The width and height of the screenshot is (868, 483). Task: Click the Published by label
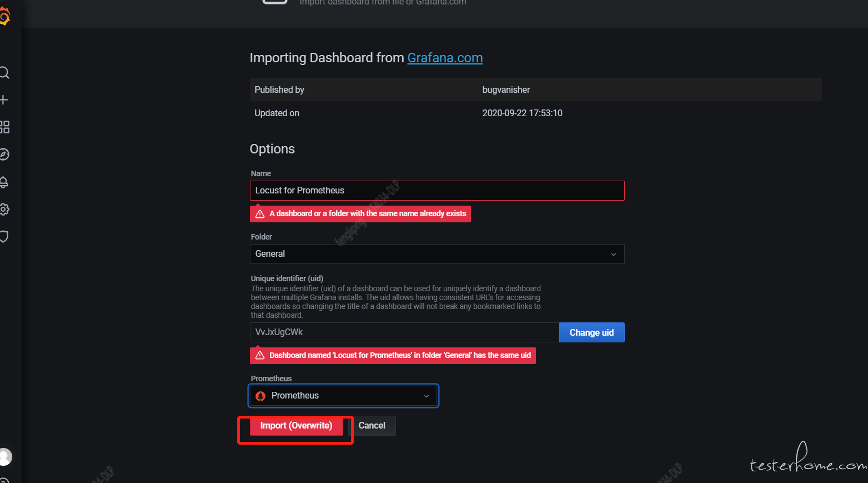click(x=279, y=89)
